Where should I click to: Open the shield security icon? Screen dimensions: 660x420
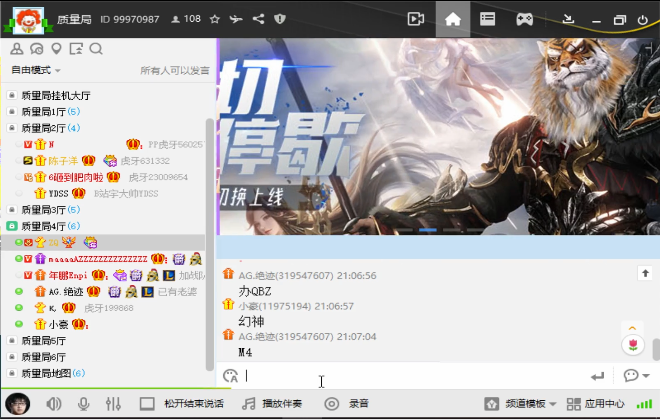click(280, 19)
